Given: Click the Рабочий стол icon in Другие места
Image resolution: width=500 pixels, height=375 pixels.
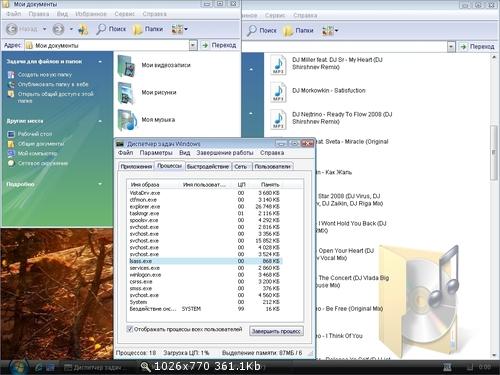Looking at the screenshot, I should click(x=11, y=134).
